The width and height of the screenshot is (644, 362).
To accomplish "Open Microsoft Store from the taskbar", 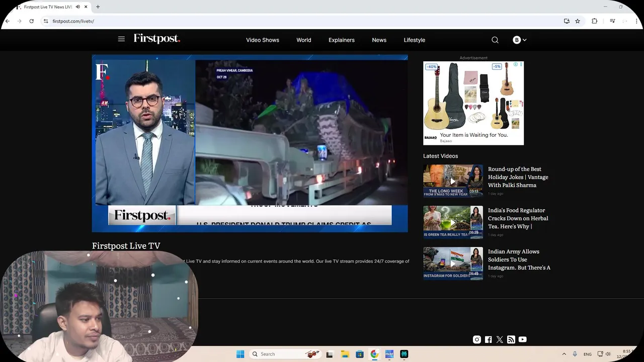I will tap(360, 354).
